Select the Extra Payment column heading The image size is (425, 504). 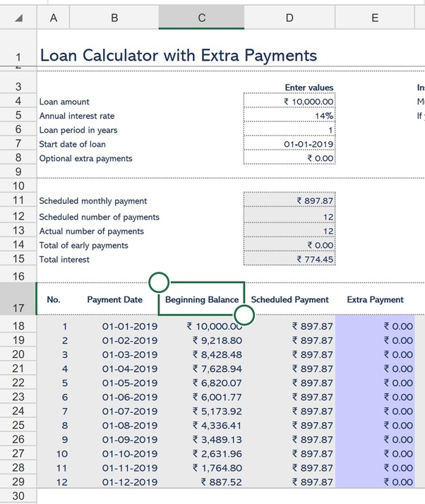375,299
